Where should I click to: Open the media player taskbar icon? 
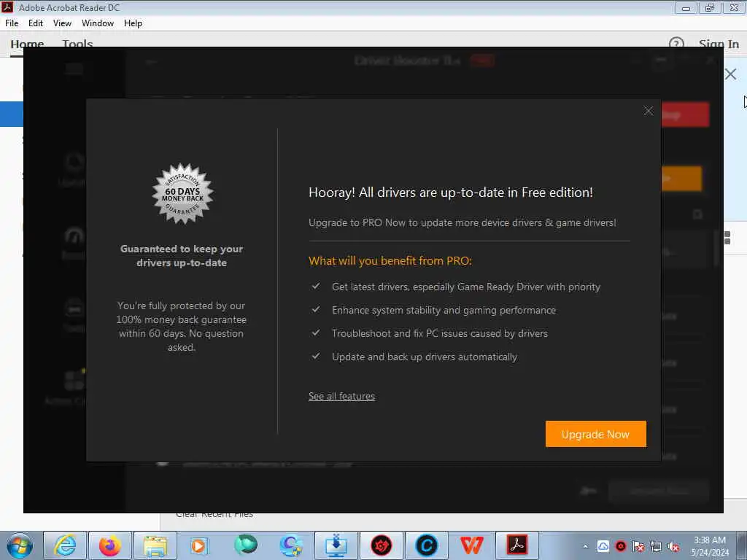coord(199,545)
